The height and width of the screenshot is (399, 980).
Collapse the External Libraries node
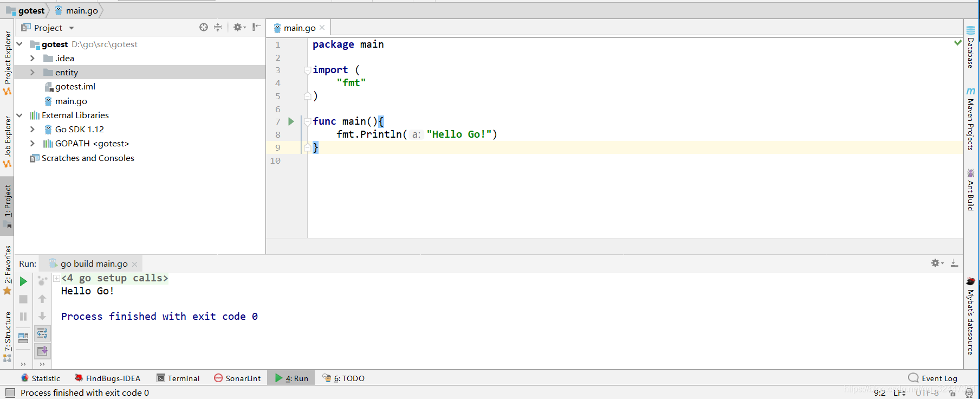[20, 115]
